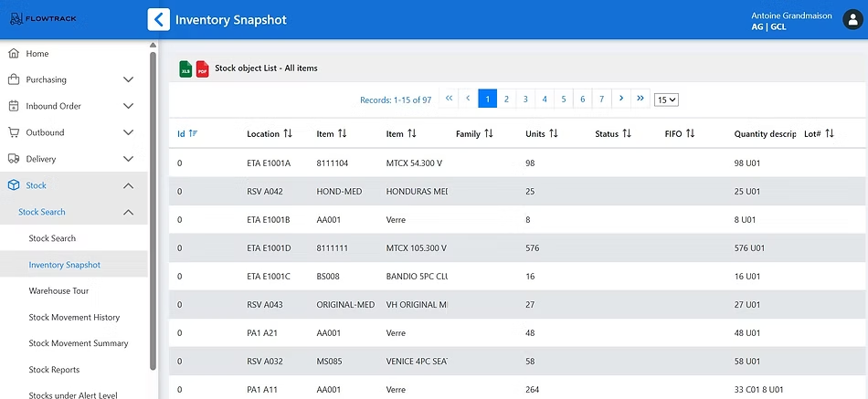
Task: Open the records per page dropdown
Action: pos(666,100)
